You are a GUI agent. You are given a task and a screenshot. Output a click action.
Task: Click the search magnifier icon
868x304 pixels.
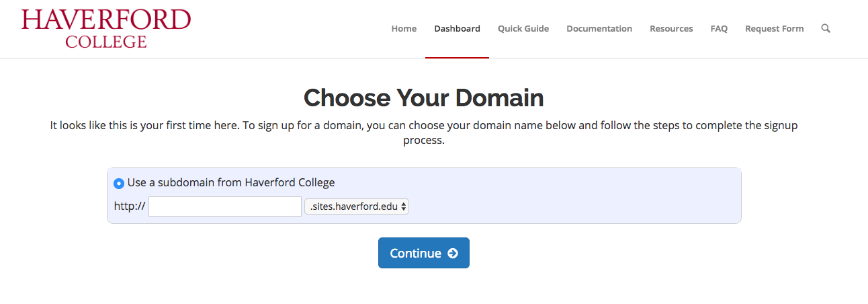tap(826, 28)
